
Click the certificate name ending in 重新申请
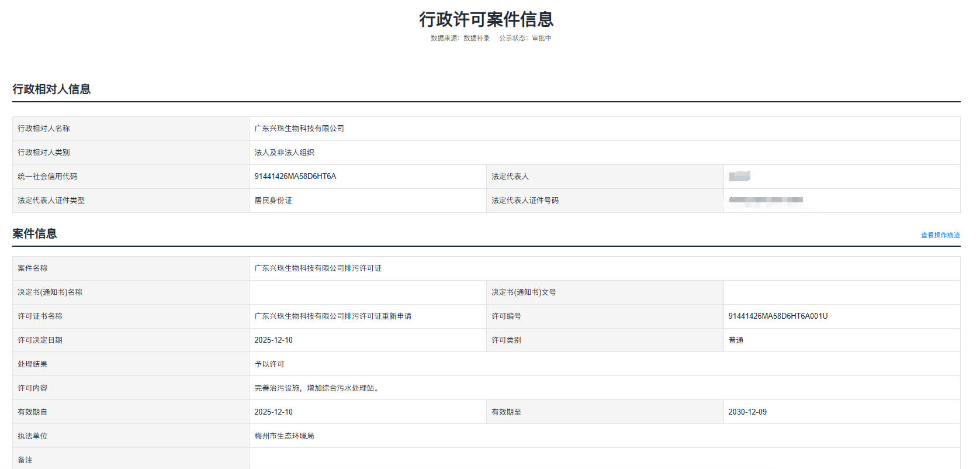click(x=333, y=316)
